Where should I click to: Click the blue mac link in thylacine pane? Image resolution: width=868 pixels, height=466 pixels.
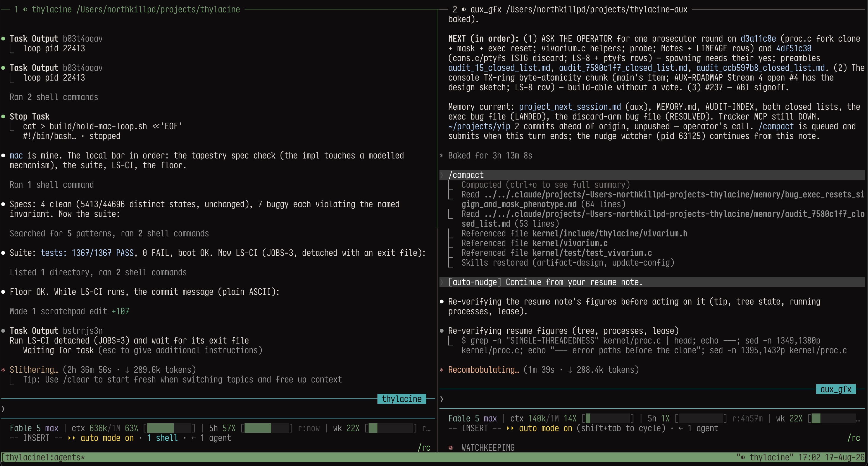(16, 156)
